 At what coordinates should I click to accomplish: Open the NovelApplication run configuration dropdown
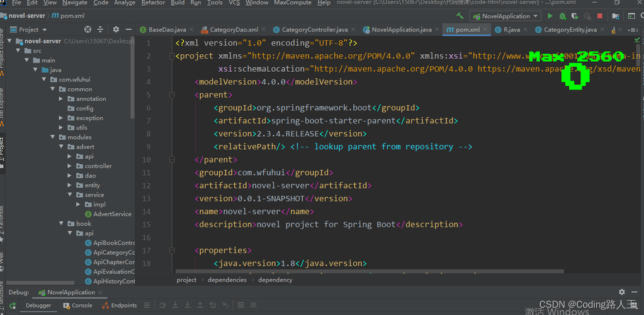[x=506, y=16]
